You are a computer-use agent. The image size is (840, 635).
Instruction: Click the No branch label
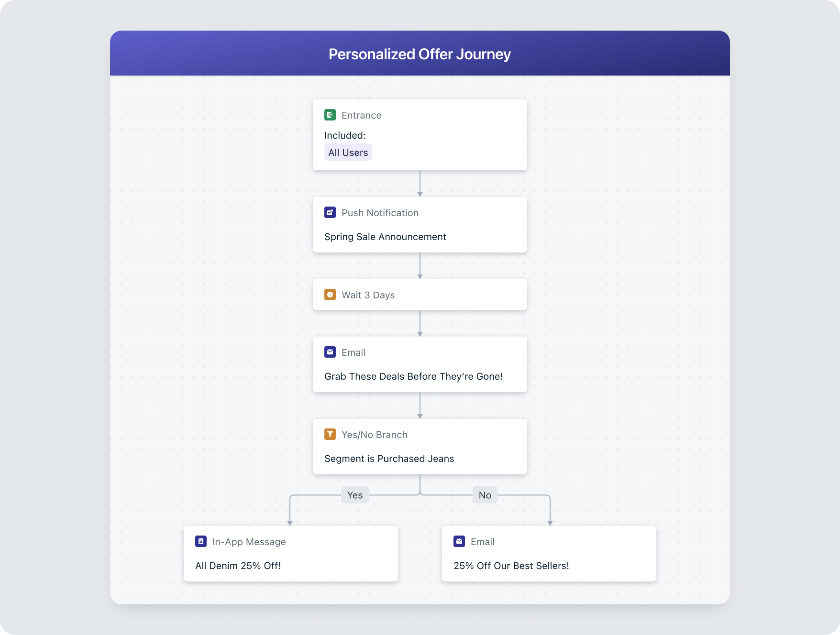[x=485, y=495]
